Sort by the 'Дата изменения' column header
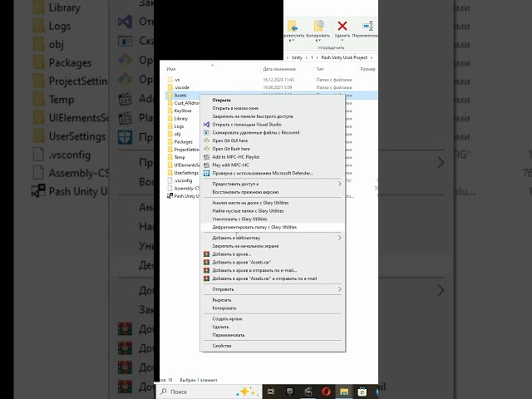 279,69
